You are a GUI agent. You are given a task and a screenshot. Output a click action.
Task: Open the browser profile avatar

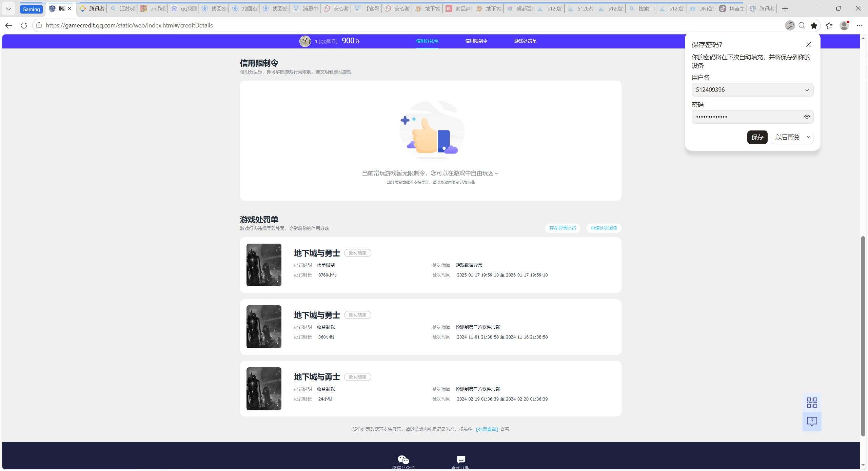844,25
